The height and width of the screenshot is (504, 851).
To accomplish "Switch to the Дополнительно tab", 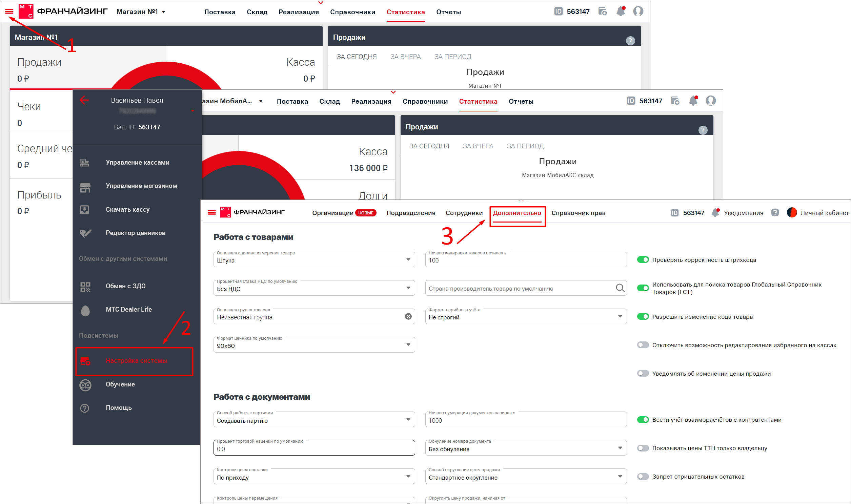I will click(x=517, y=213).
